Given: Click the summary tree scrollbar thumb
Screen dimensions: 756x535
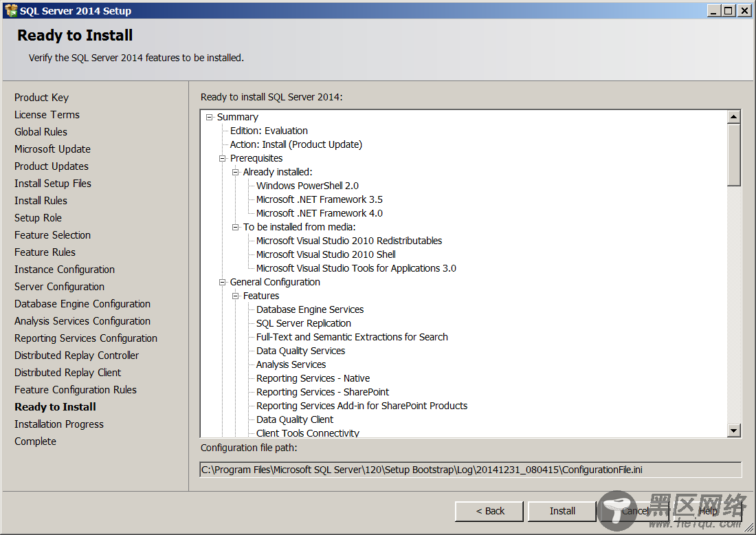Looking at the screenshot, I should tap(734, 155).
